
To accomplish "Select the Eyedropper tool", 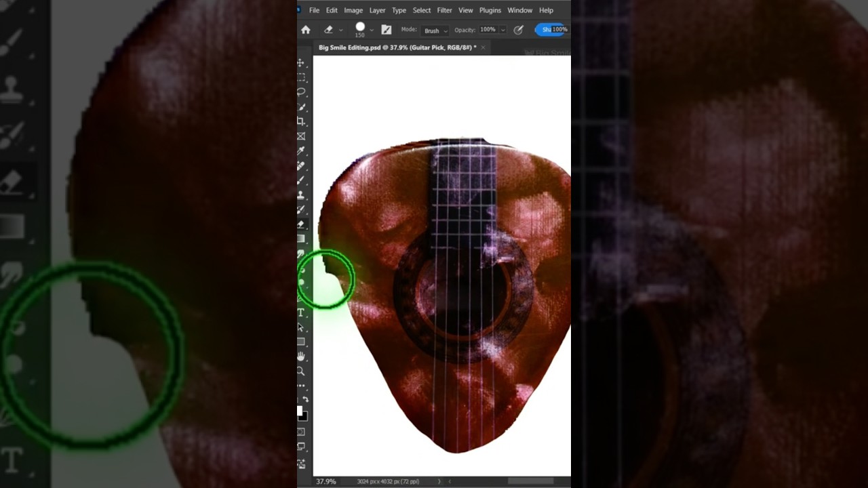I will (x=301, y=150).
